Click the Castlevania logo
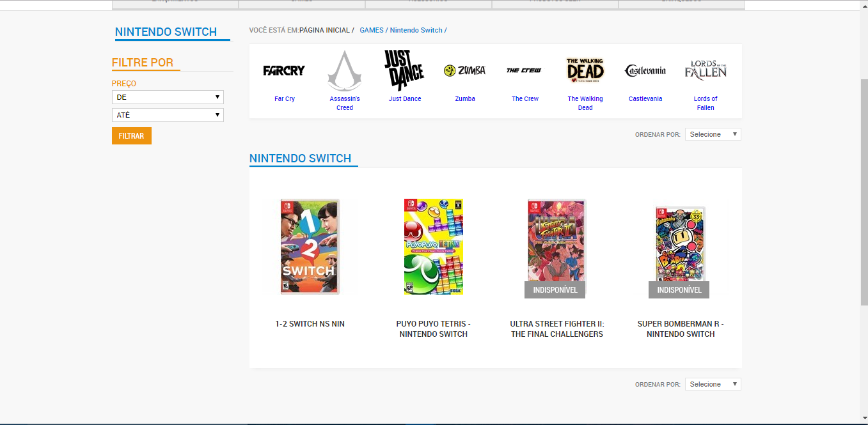868x425 pixels. point(645,70)
